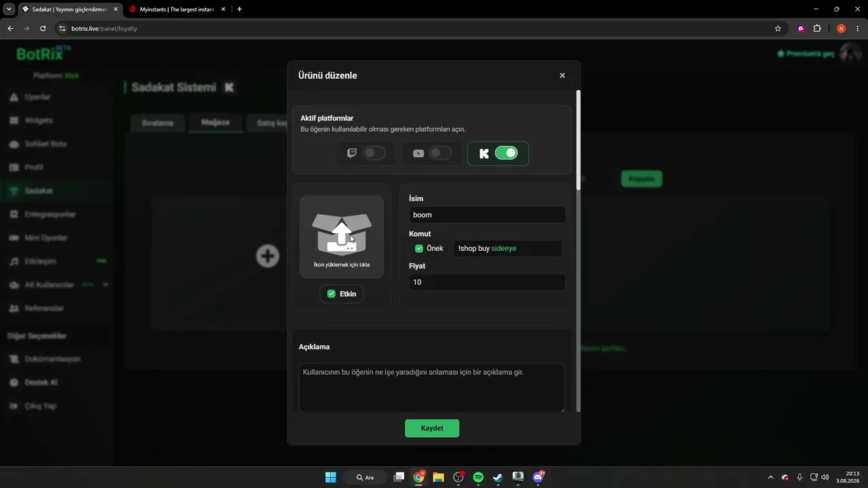Open Destek AI in the sidebar

coord(41,382)
